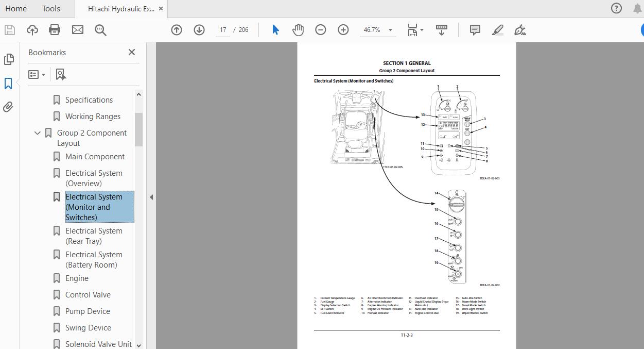Image resolution: width=644 pixels, height=349 pixels.
Task: Click the page number input field
Action: (x=223, y=30)
